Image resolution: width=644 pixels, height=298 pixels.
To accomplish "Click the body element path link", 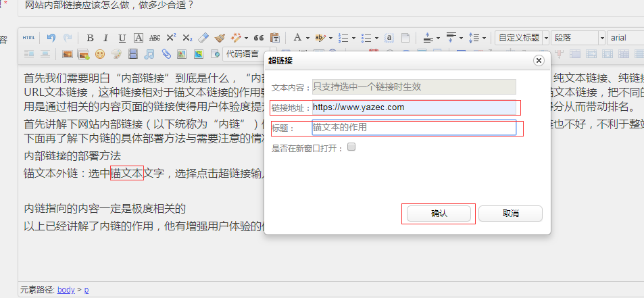I will point(66,290).
